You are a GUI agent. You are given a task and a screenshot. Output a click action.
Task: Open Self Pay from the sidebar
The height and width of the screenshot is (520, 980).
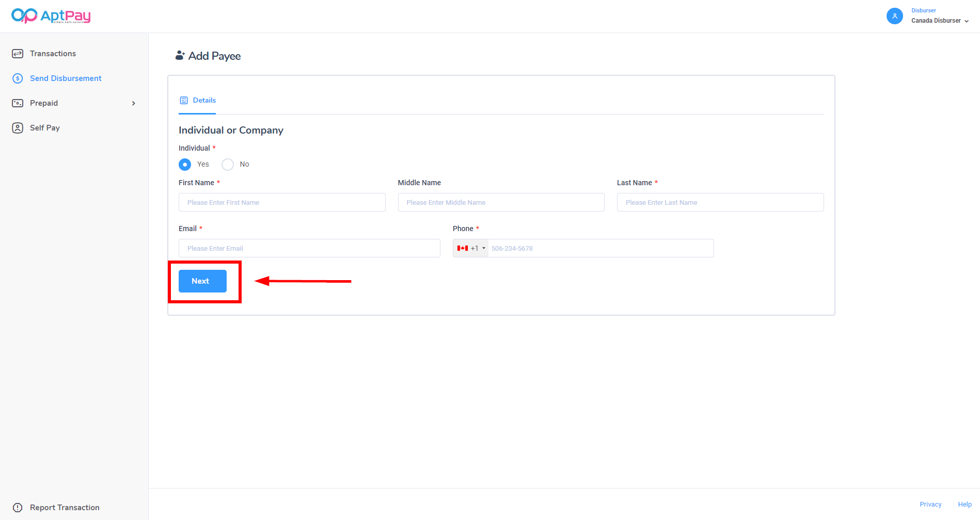coord(45,128)
